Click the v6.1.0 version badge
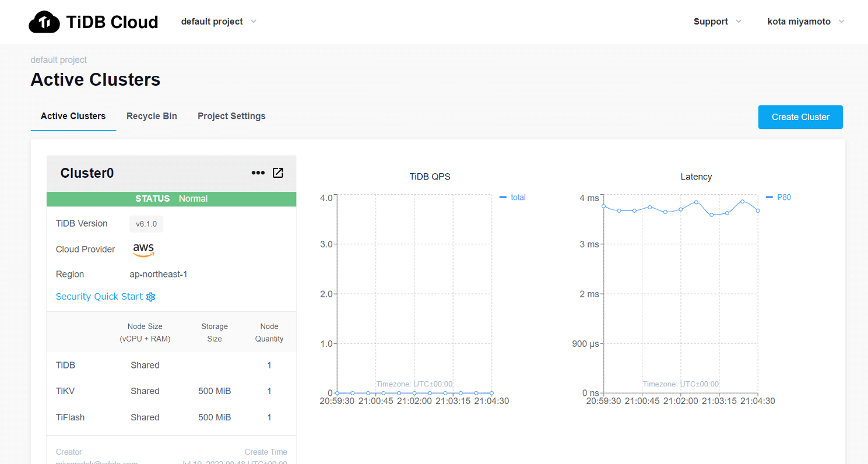 point(146,224)
